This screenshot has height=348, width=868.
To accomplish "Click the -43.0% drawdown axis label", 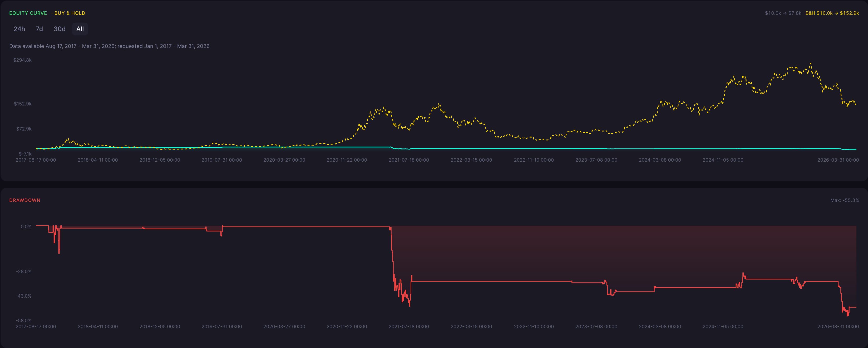I will pyautogui.click(x=24, y=296).
